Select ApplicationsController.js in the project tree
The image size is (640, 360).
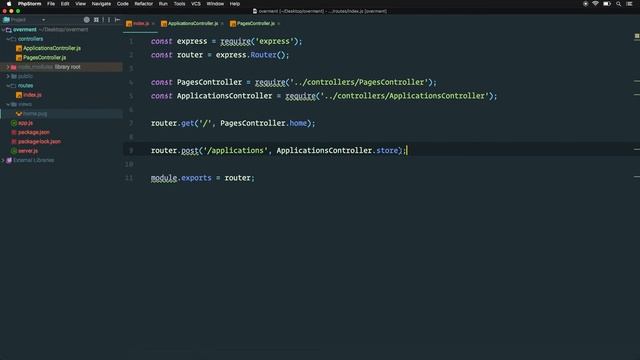click(x=52, y=48)
